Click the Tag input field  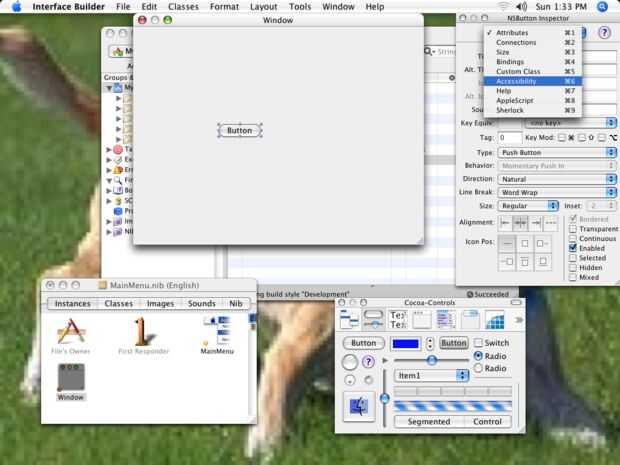tap(509, 138)
